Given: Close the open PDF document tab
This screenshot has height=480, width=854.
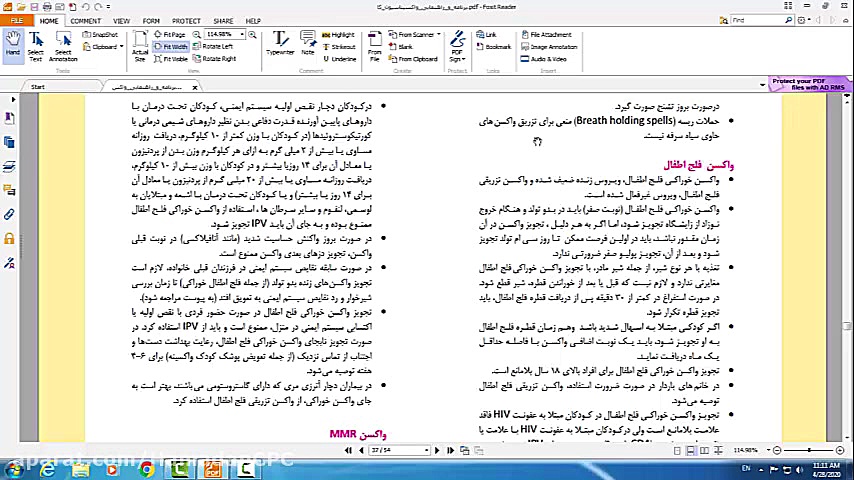Looking at the screenshot, I should pyautogui.click(x=195, y=87).
